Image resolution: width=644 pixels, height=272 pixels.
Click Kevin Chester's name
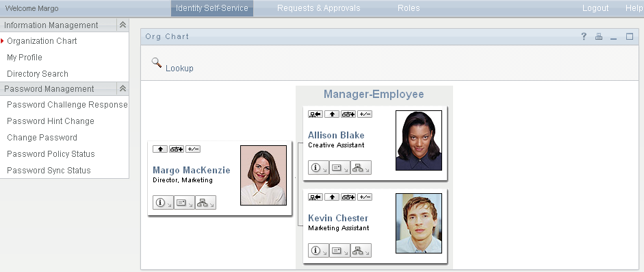(338, 218)
